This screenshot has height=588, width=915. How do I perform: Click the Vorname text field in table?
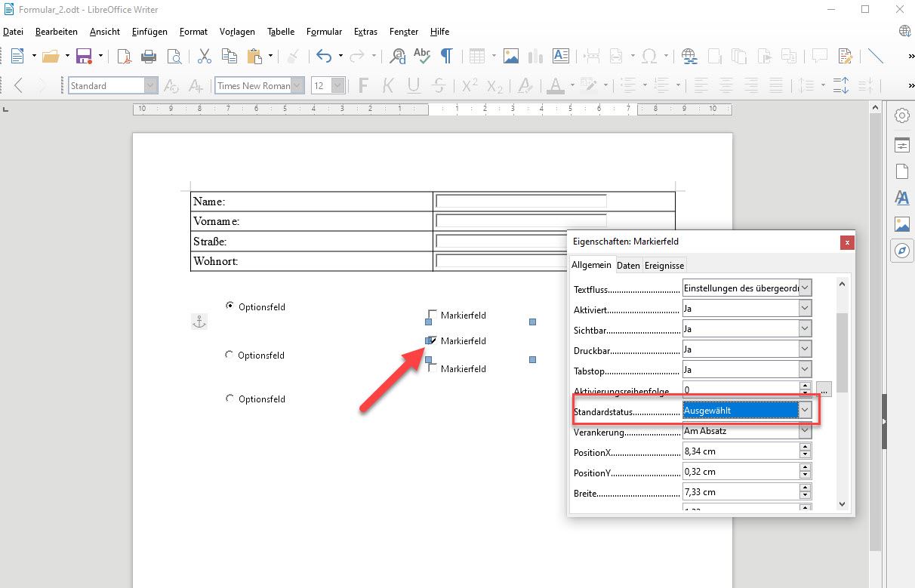[521, 220]
